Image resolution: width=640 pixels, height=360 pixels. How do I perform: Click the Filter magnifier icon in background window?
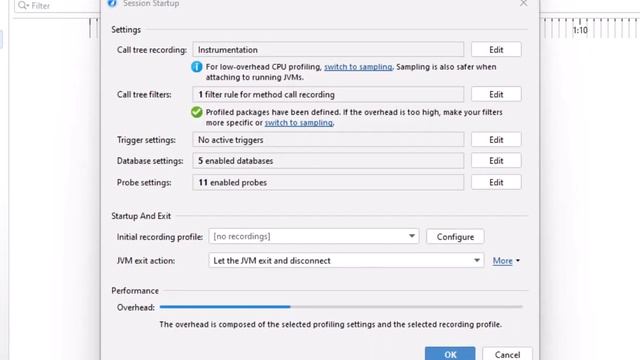23,5
